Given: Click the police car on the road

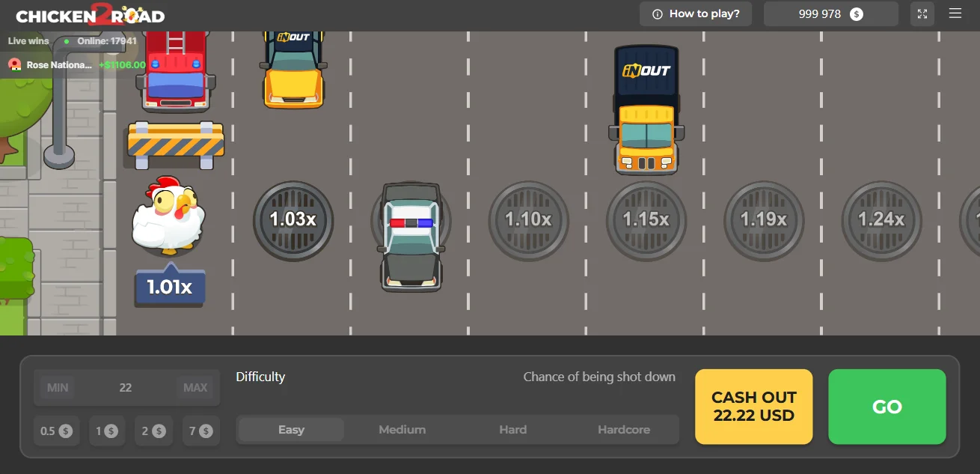Looking at the screenshot, I should [410, 236].
